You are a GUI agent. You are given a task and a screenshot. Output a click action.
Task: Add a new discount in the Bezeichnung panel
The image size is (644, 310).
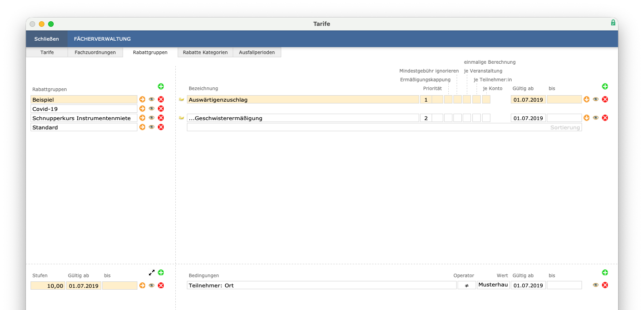[x=605, y=86]
